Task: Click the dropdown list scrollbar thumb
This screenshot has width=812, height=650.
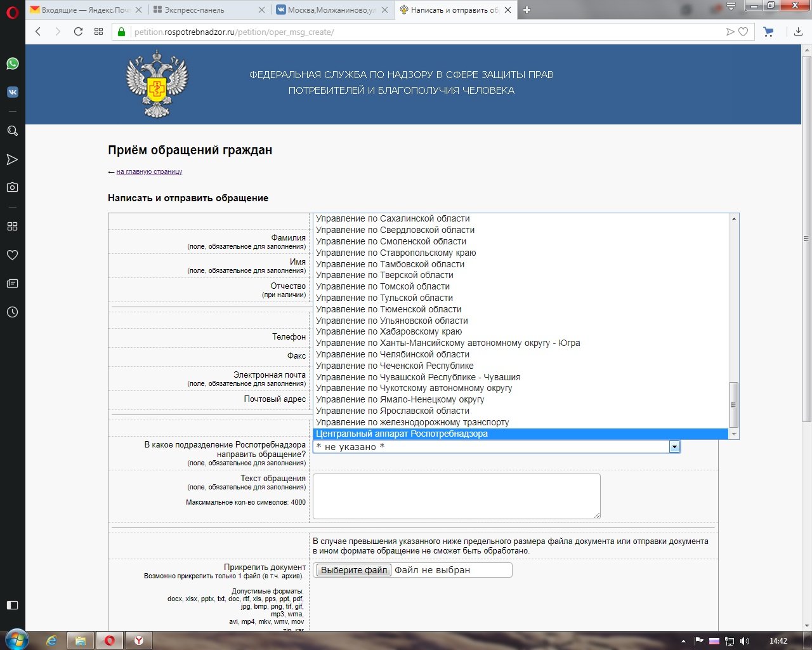Action: (x=734, y=405)
